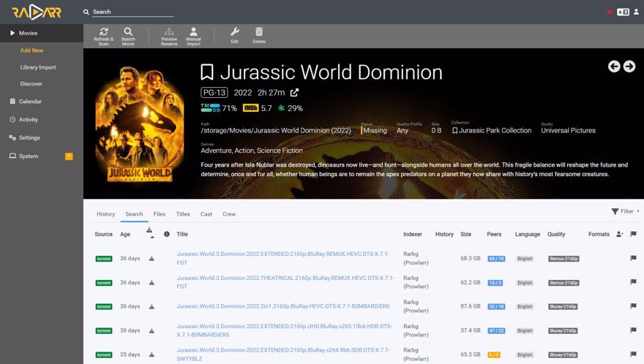Sort by Indexer column
The image size is (644, 364).
pyautogui.click(x=412, y=235)
